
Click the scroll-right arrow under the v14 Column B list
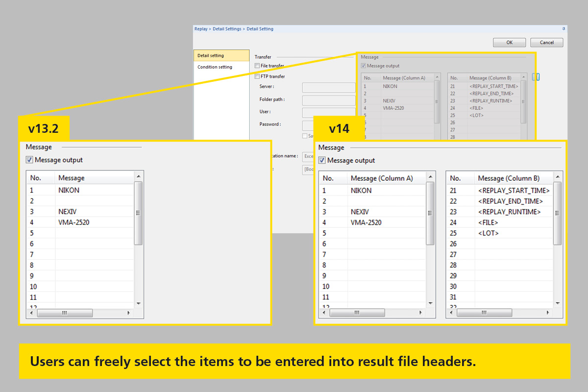[550, 313]
